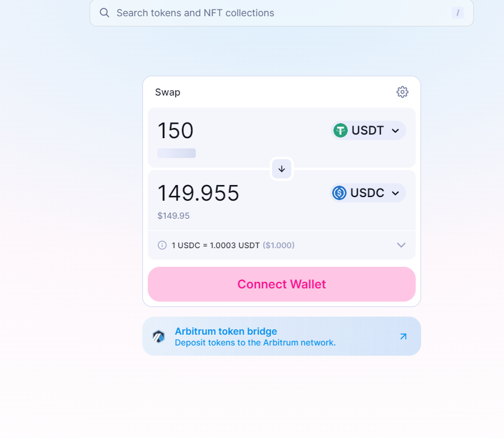Click the blue USDC token logo

[x=339, y=193]
